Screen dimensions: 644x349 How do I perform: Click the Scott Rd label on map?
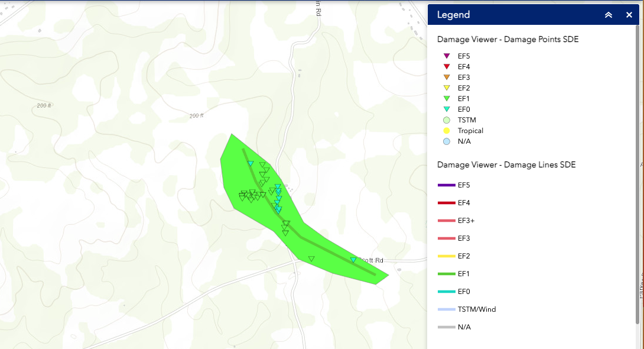[x=373, y=260]
